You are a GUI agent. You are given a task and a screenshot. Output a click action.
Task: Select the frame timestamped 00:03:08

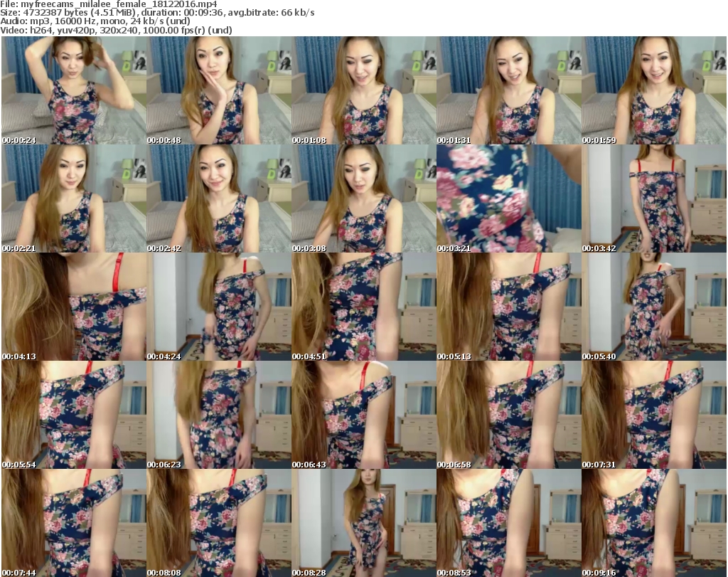click(363, 198)
